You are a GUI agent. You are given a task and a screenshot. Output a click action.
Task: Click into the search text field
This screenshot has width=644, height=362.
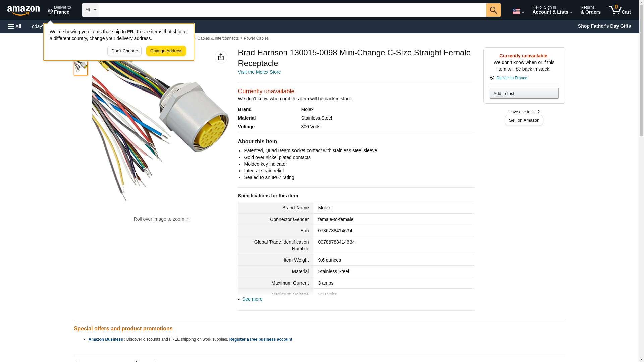tap(292, 10)
